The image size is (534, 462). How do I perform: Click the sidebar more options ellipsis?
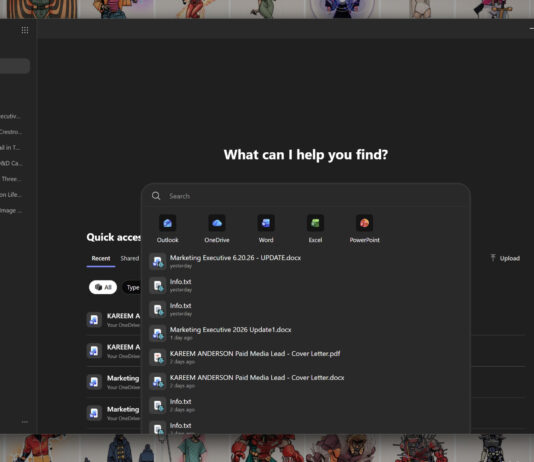25,422
